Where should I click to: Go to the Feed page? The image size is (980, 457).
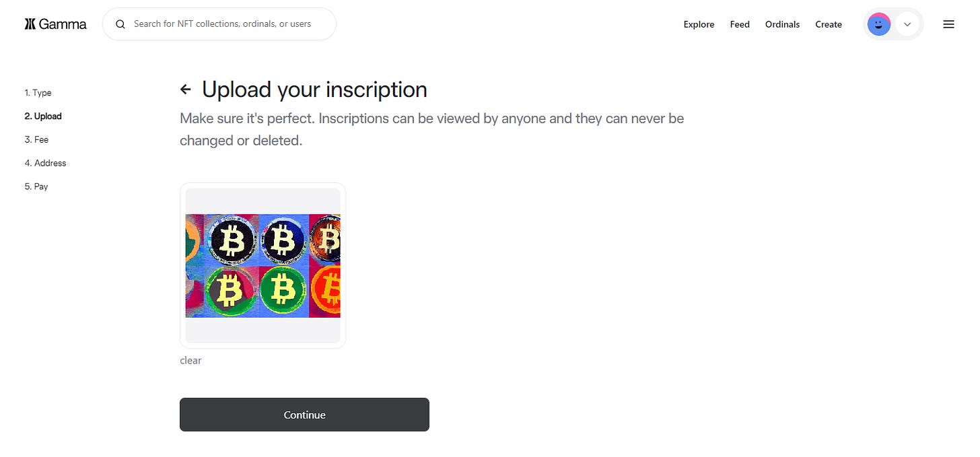click(740, 24)
